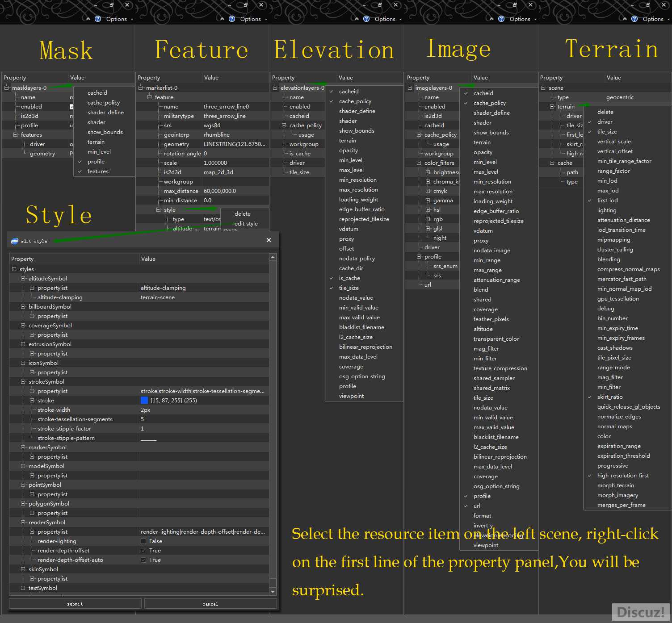Click the submit button

tap(75, 604)
